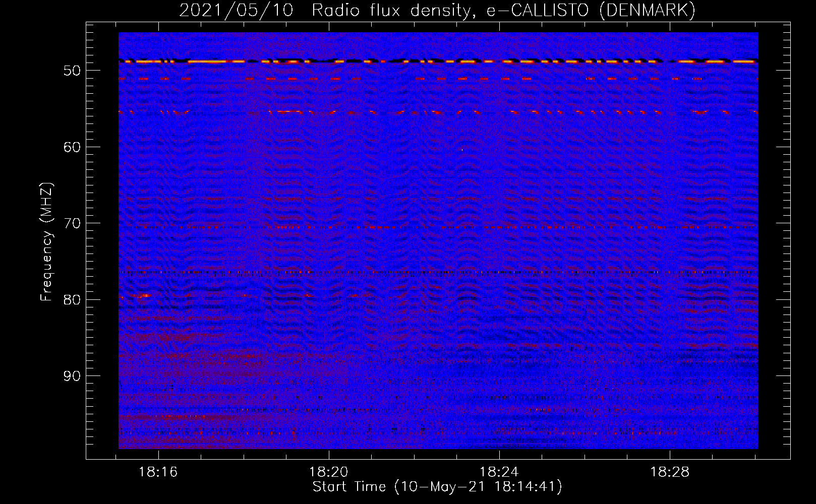Click the 18:20 time tick label

click(329, 472)
